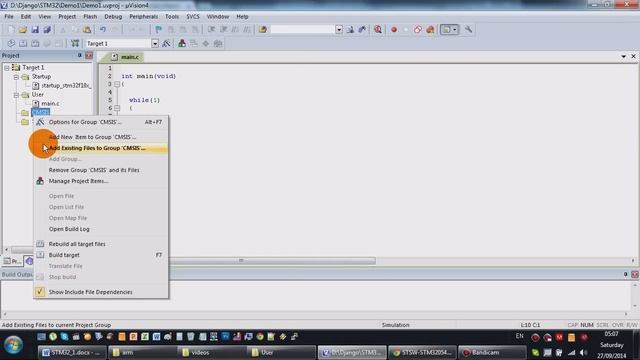640x360 pixels.
Task: Toggle Show Include File Dependencies checkmark
Action: (40, 292)
